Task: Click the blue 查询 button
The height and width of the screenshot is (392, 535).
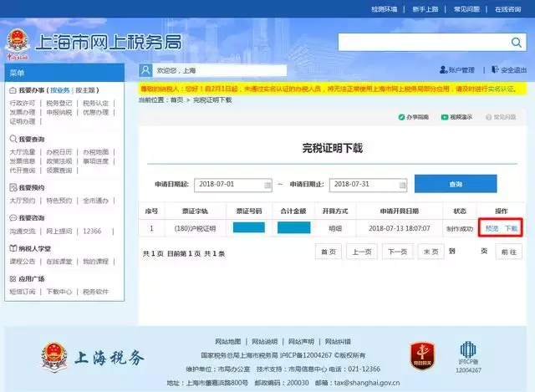Action: click(x=456, y=184)
